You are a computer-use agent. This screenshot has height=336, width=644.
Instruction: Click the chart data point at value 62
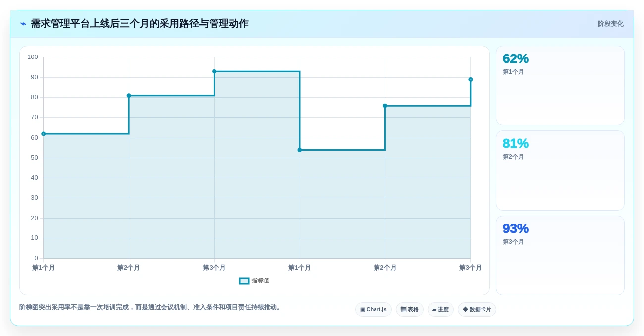pos(44,134)
